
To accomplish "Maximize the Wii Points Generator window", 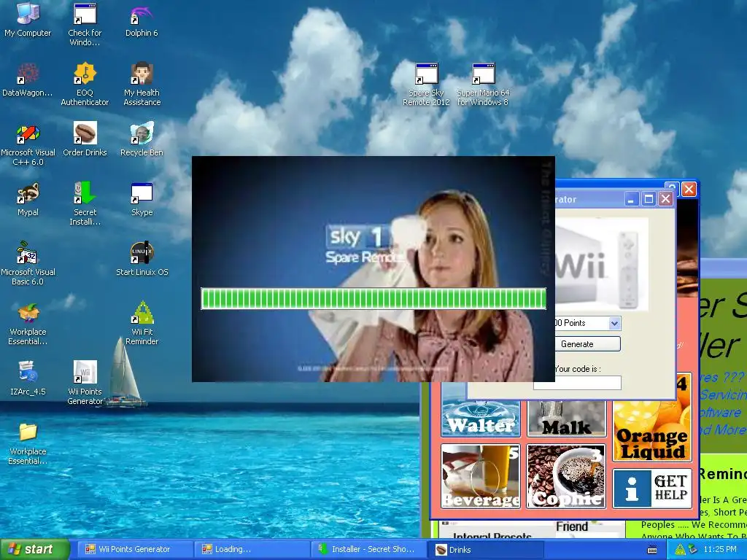I will [649, 199].
